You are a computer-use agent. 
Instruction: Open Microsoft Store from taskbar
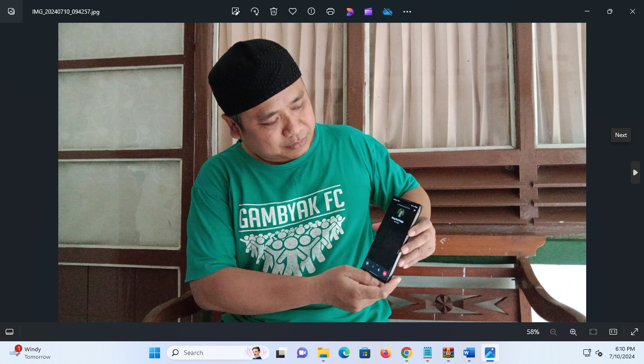(x=365, y=353)
